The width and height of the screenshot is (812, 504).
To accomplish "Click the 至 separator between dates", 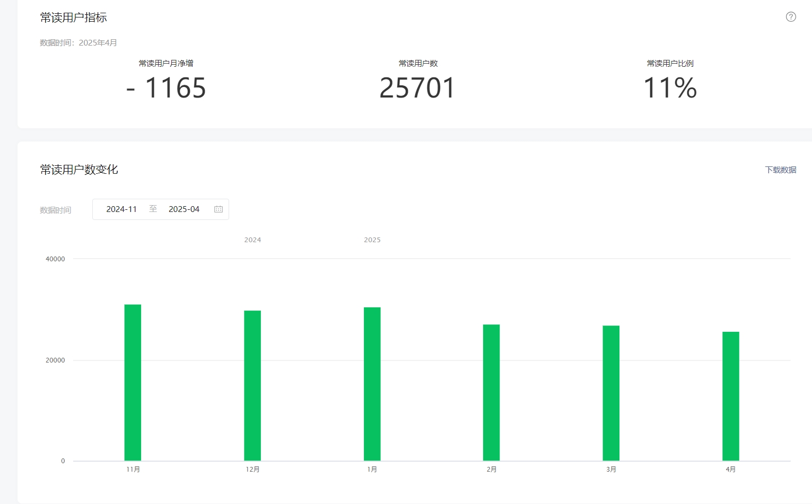I will 153,209.
